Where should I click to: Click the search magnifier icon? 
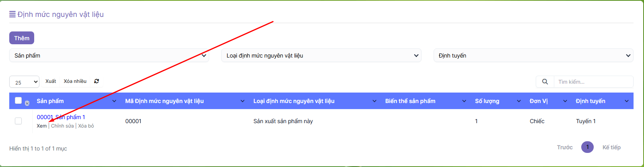point(545,82)
